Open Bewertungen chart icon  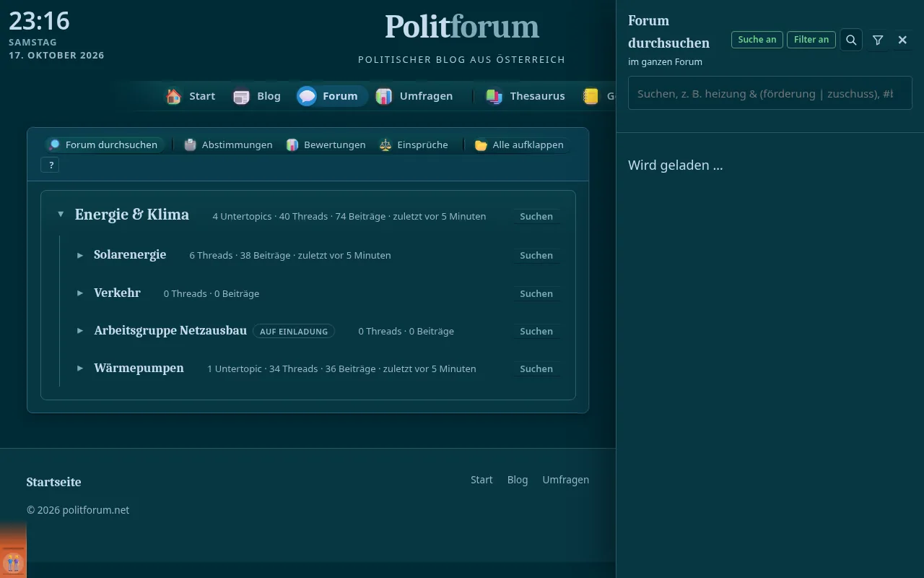click(292, 145)
